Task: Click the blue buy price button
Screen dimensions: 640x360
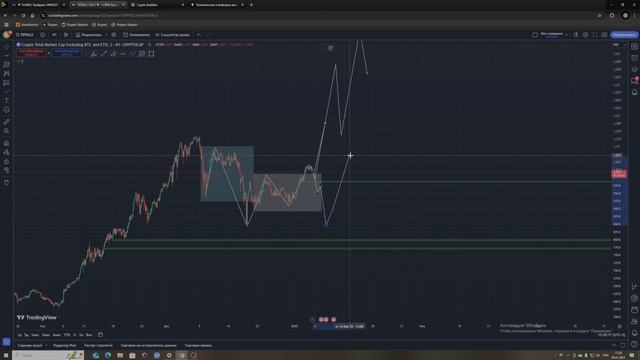Action: pos(67,53)
